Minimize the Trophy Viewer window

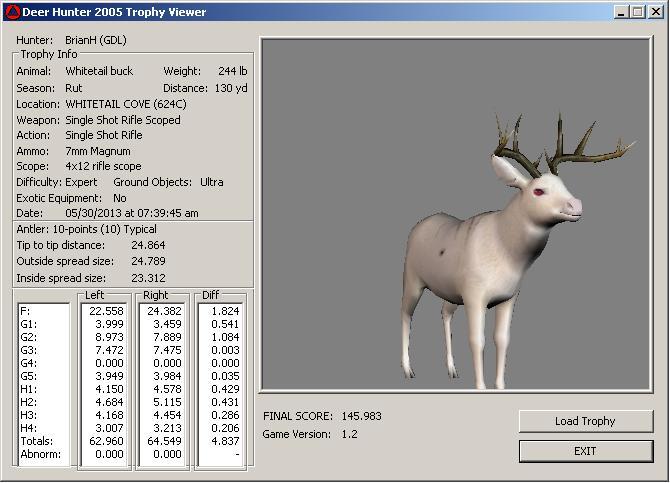pos(621,12)
